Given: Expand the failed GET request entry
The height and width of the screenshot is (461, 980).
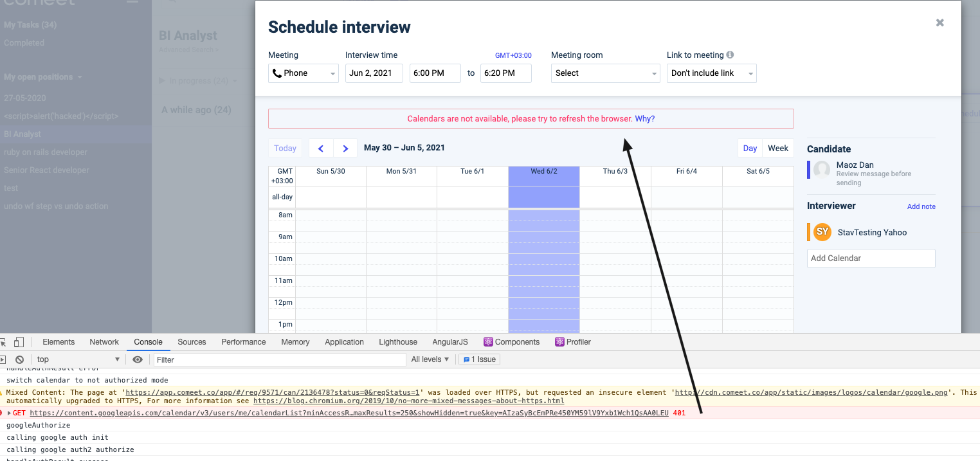Looking at the screenshot, I should [x=10, y=413].
